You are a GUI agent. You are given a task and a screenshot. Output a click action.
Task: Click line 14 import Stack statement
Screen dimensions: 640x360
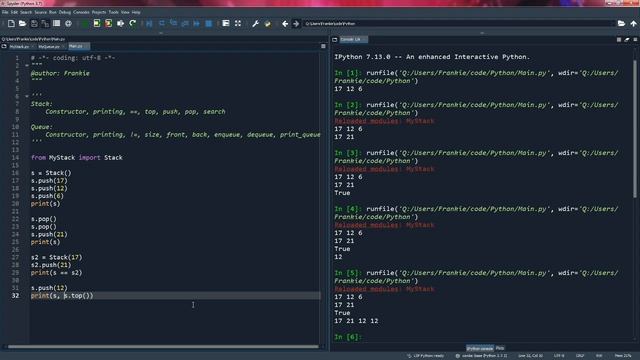[77, 158]
